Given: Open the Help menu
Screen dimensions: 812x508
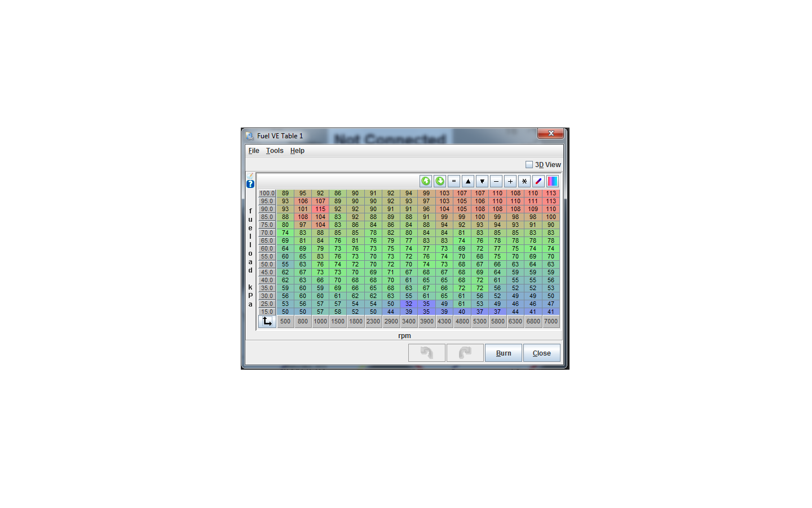Looking at the screenshot, I should 297,151.
